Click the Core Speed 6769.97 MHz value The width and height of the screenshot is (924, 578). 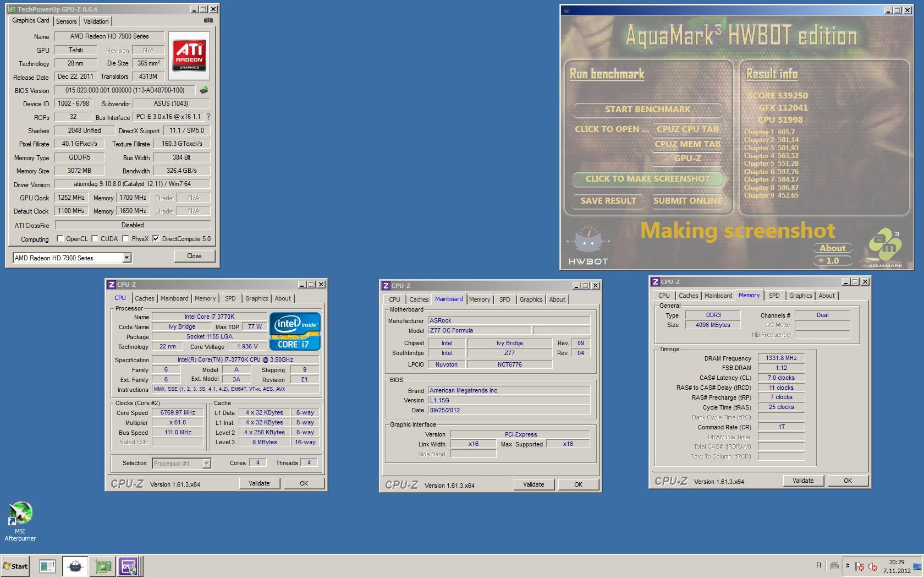[178, 413]
